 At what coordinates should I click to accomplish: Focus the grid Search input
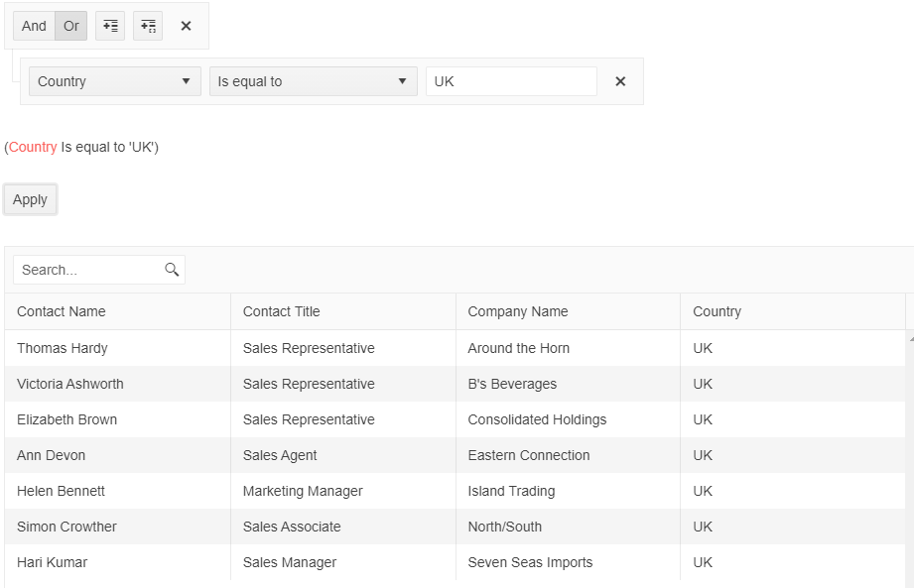click(89, 270)
